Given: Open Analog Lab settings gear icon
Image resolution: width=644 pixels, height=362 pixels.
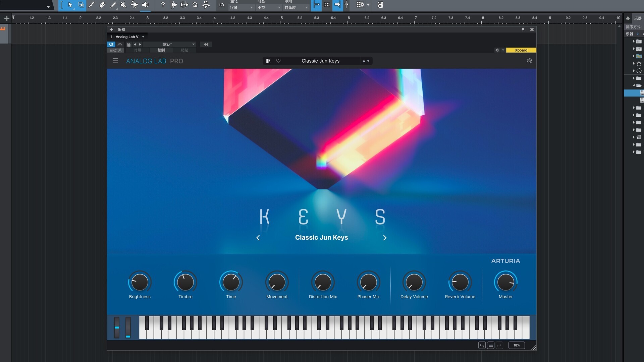Looking at the screenshot, I should (530, 61).
